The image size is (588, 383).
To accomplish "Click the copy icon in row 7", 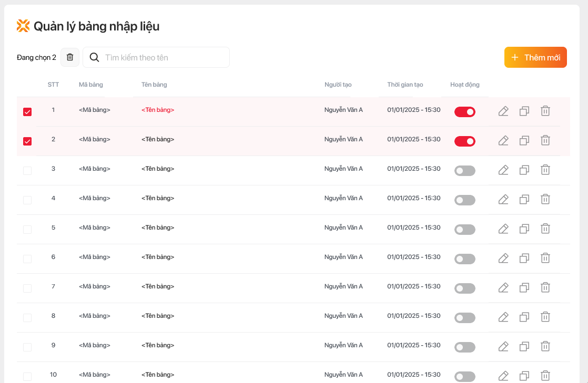I will [x=524, y=288].
